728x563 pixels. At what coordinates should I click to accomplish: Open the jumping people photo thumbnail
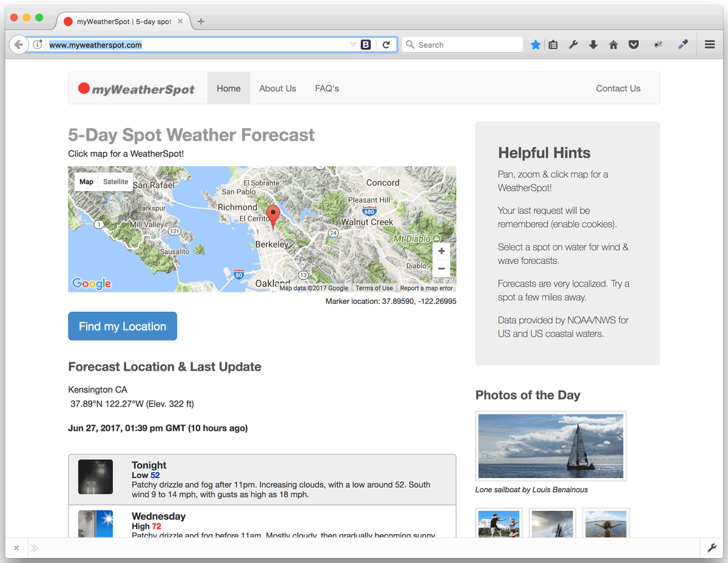[x=499, y=523]
